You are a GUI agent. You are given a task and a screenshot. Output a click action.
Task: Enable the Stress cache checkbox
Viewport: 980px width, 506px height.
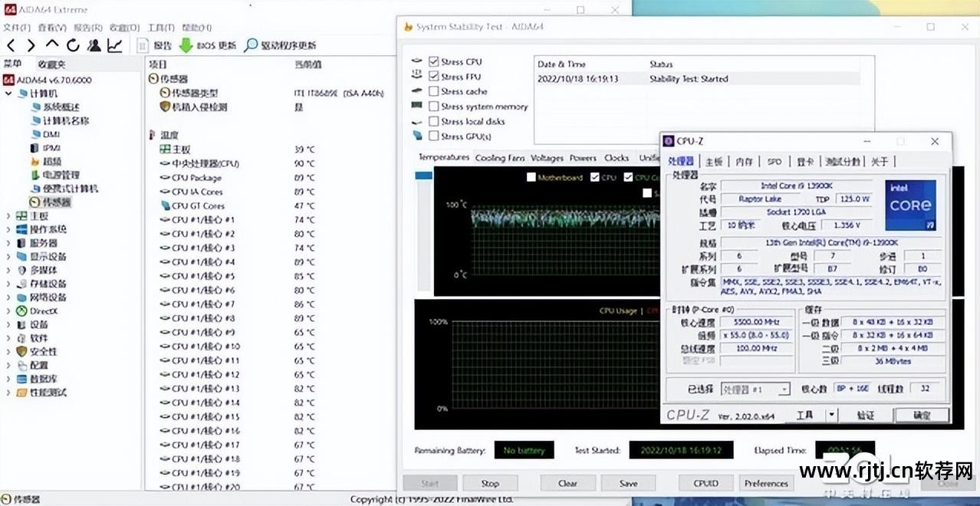[x=434, y=91]
